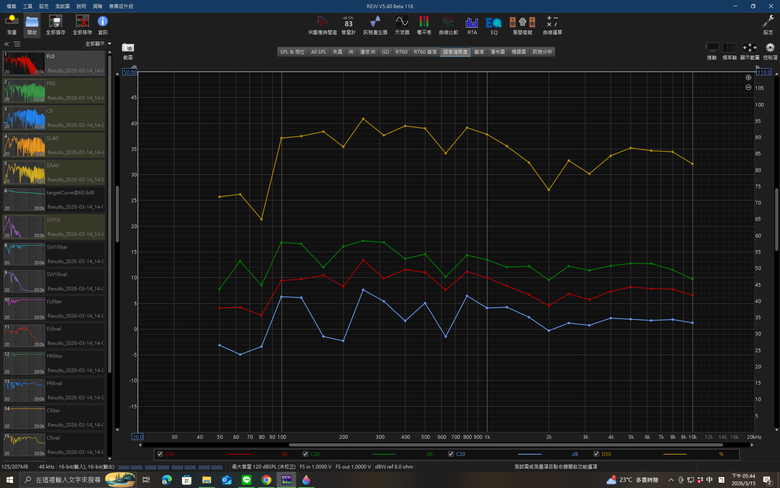Viewport: 780px width, 488px height.
Task: Select the targetCurve@68.6dB measurement
Action: 54,199
